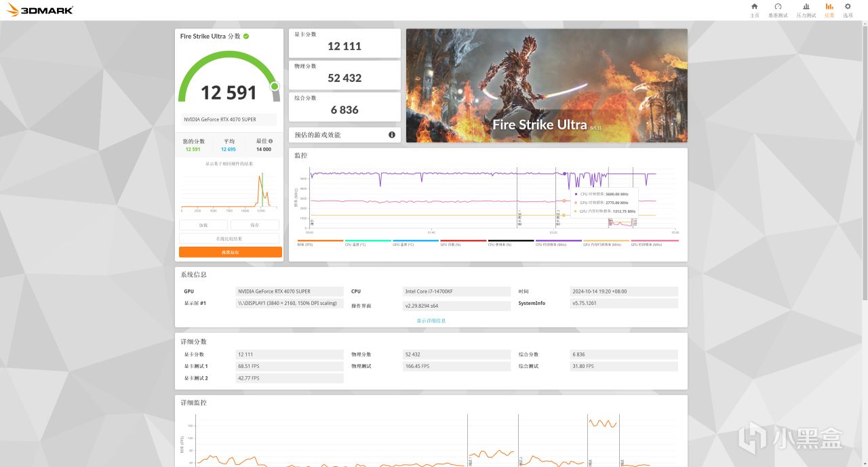The height and width of the screenshot is (467, 868).
Task: Click the 预估的游戏效能 info icon
Action: pyautogui.click(x=392, y=135)
